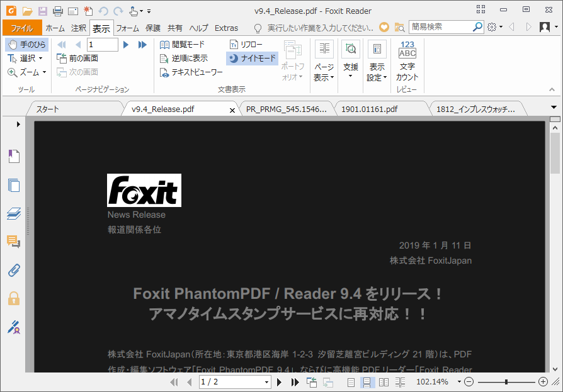Switch to the Form (フォーム) ribbon tab

click(127, 28)
